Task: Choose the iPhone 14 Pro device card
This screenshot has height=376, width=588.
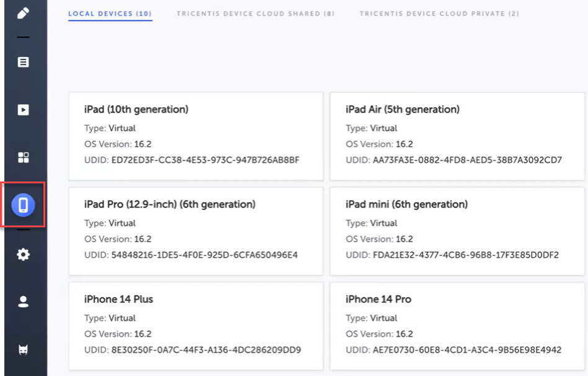Action: [x=457, y=326]
